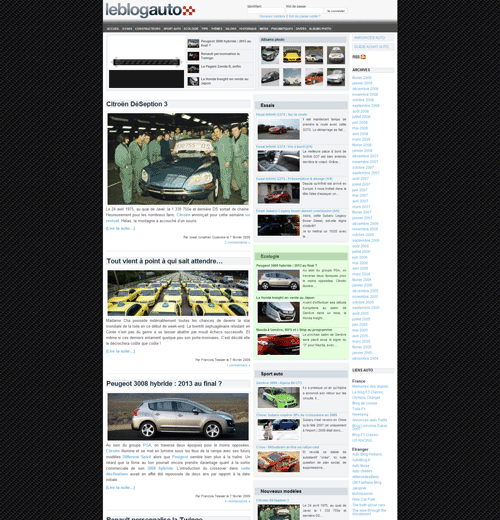Open HISTORIQUE menu item

point(248,29)
